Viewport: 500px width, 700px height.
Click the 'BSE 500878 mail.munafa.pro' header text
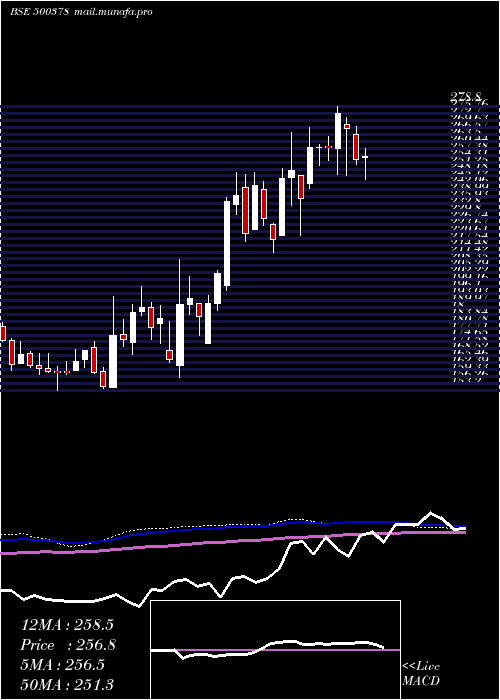click(81, 12)
